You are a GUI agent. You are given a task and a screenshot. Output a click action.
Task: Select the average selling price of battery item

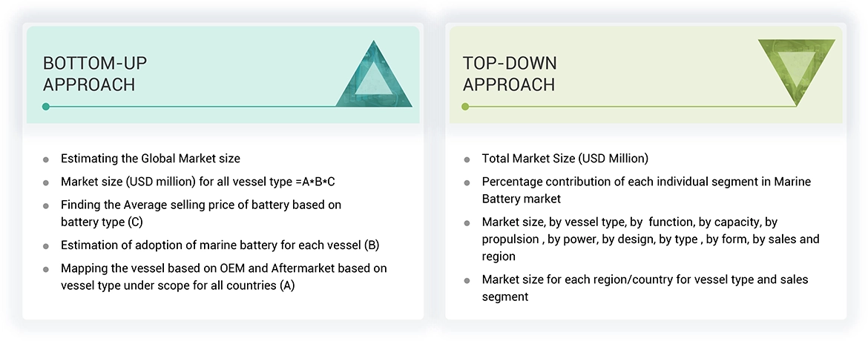click(x=201, y=213)
